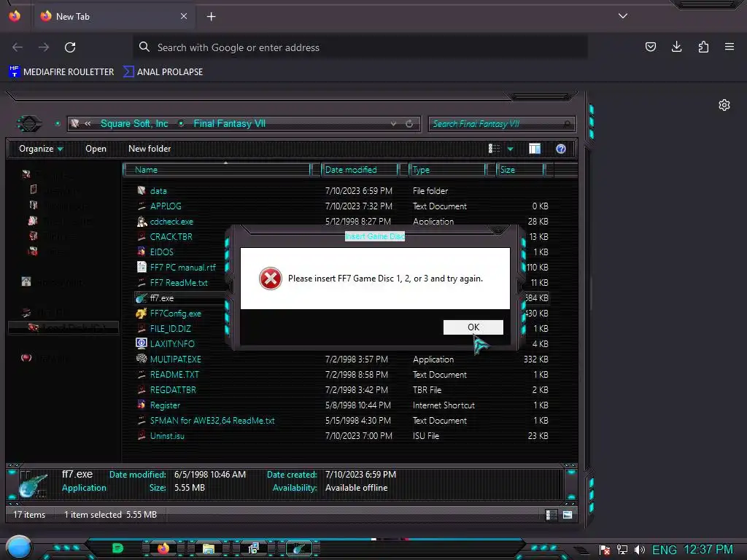747x560 pixels.
Task: Click New folder in Explorer
Action: click(x=150, y=149)
